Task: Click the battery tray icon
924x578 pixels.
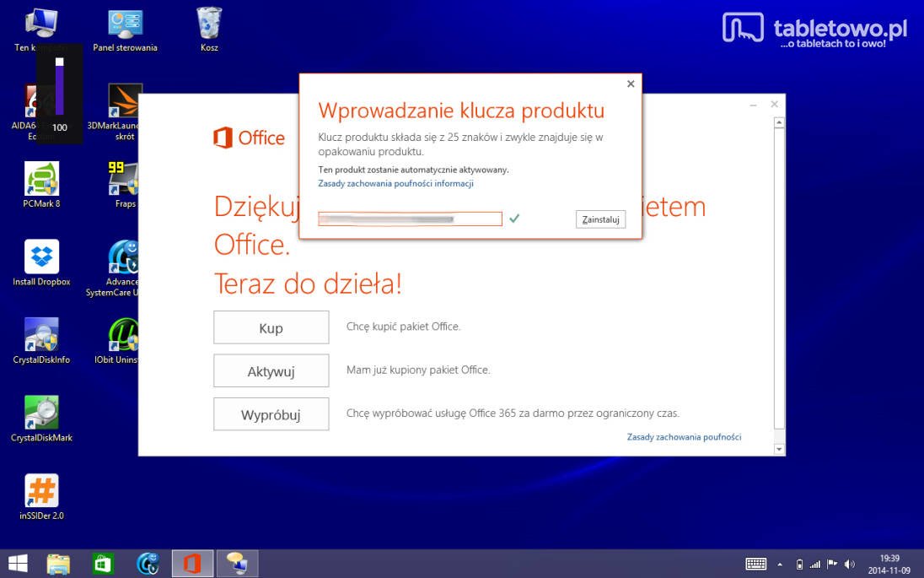Action: (799, 564)
